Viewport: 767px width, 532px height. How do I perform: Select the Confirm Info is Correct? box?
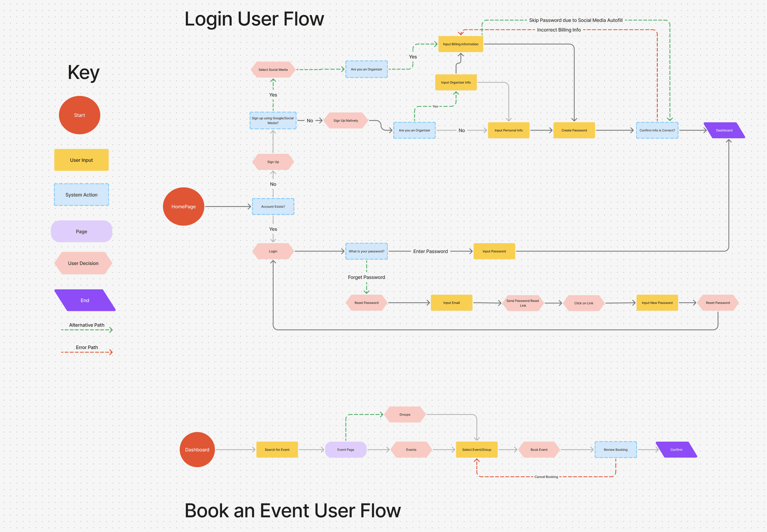[657, 130]
